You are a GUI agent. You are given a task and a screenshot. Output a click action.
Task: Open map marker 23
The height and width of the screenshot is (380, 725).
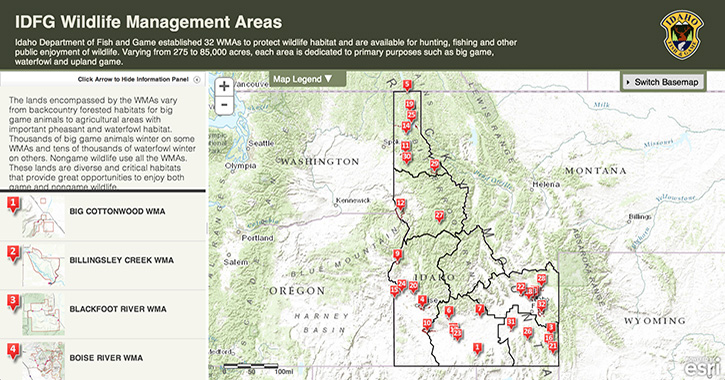pyautogui.click(x=458, y=334)
